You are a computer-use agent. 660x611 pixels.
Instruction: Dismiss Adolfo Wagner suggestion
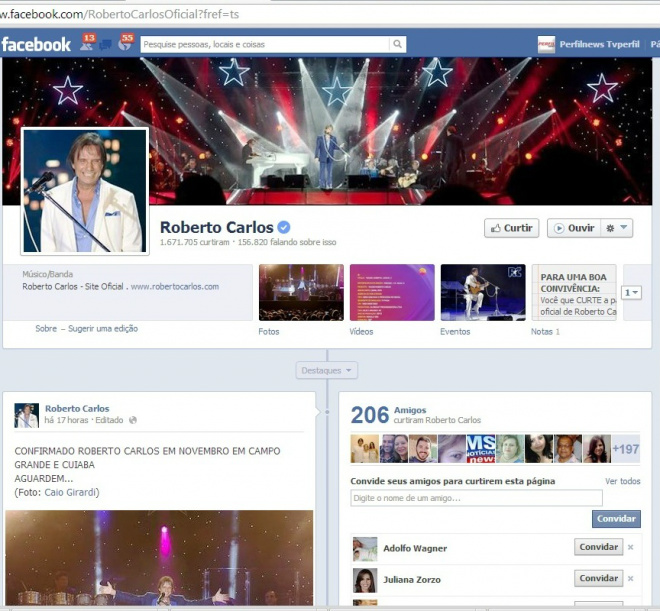[631, 547]
